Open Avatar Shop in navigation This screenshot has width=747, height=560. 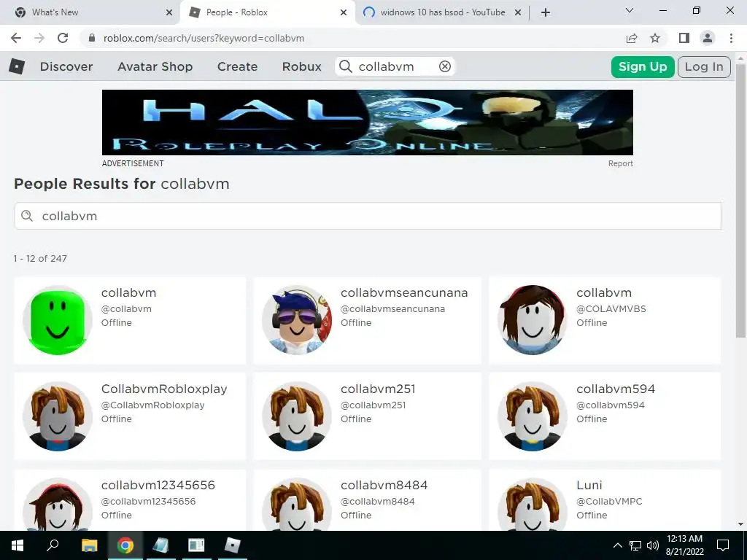click(x=155, y=66)
